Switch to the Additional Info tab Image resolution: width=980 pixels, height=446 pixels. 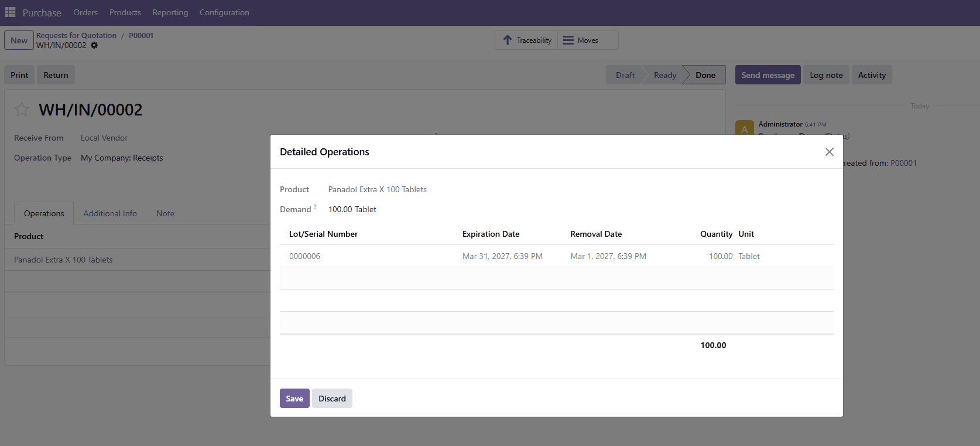(110, 213)
